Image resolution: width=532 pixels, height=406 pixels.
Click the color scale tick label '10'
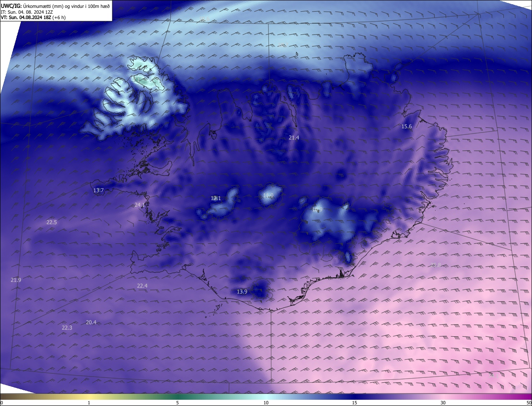(x=266, y=403)
